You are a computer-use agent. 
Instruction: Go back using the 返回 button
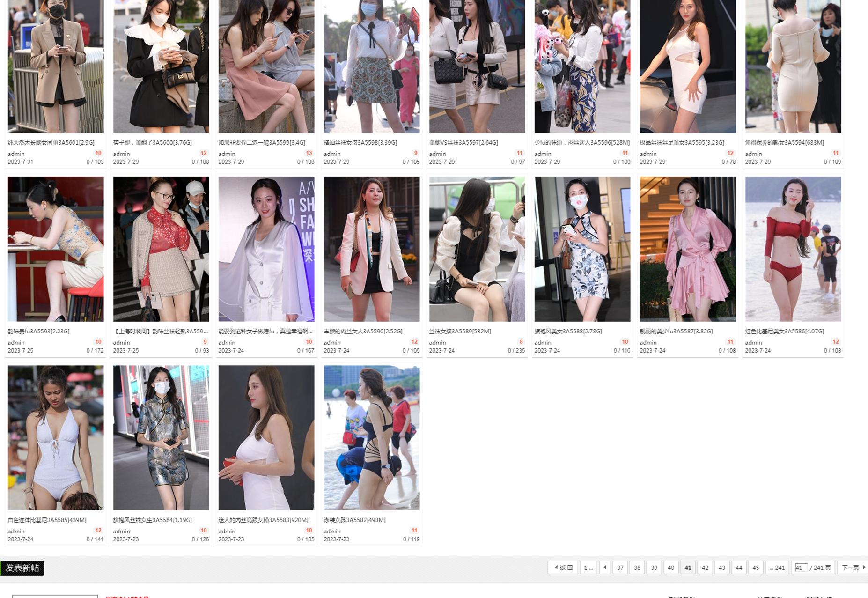point(563,568)
